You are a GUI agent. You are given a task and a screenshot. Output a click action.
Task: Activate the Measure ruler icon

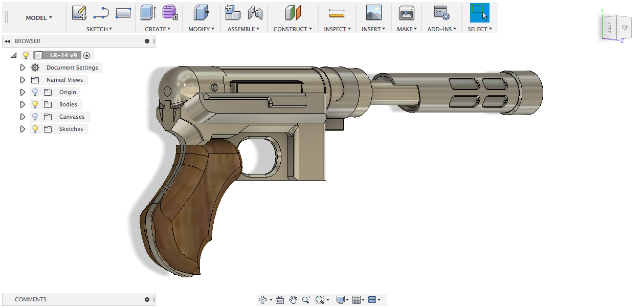tap(337, 13)
